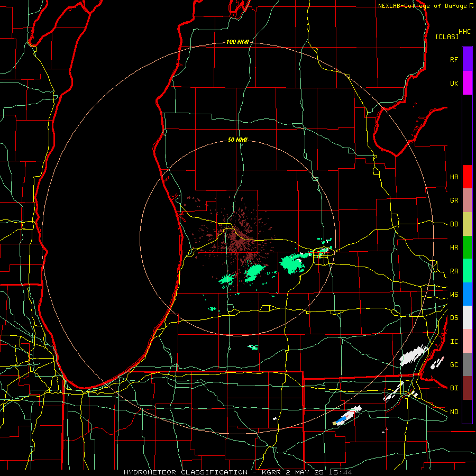Click the salmon GR legend swatch

pyautogui.click(x=467, y=200)
